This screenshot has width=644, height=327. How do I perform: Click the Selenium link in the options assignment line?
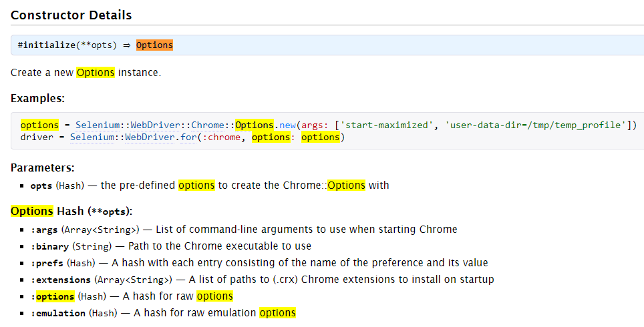pos(99,125)
